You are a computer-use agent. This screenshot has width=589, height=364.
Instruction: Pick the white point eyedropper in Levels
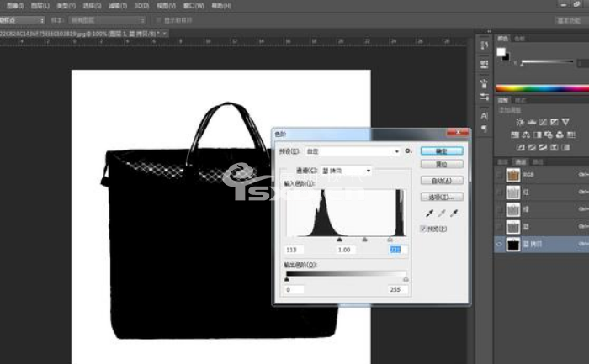click(454, 214)
